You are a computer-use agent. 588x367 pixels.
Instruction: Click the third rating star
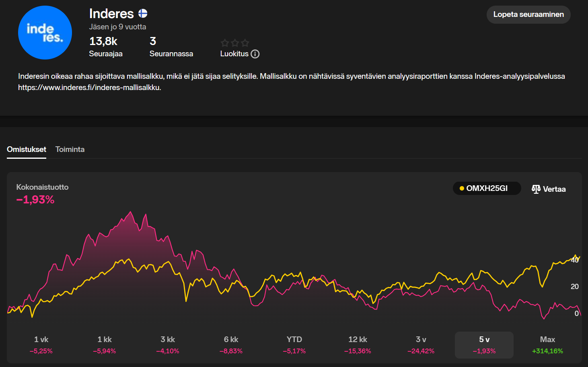click(x=245, y=43)
